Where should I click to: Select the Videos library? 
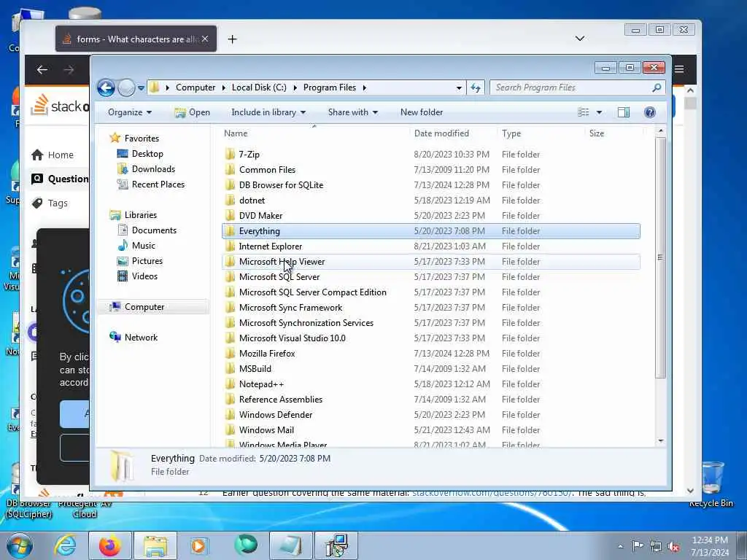click(x=144, y=276)
